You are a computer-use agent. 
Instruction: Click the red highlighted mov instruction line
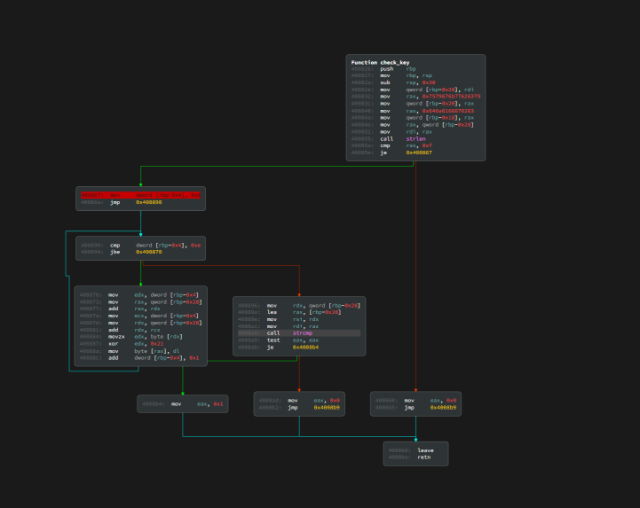[141, 195]
